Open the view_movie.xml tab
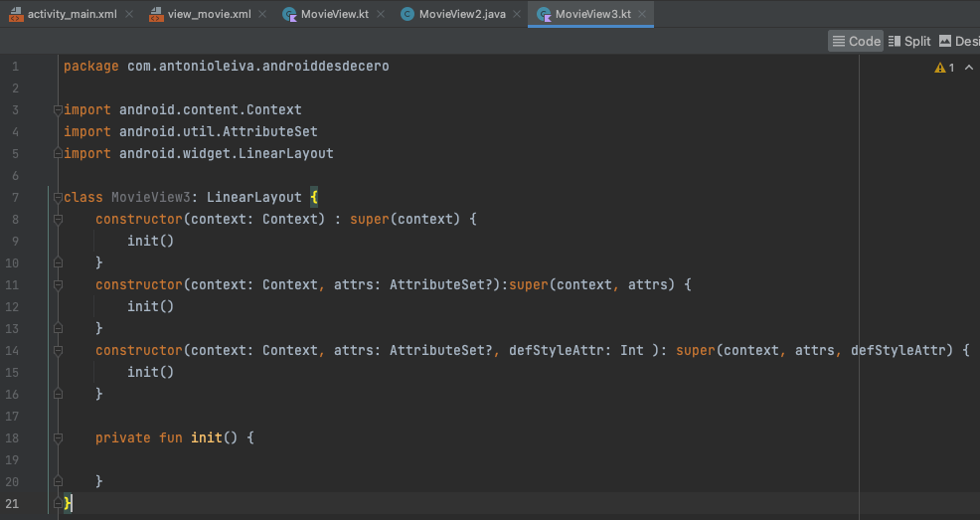 tap(209, 14)
